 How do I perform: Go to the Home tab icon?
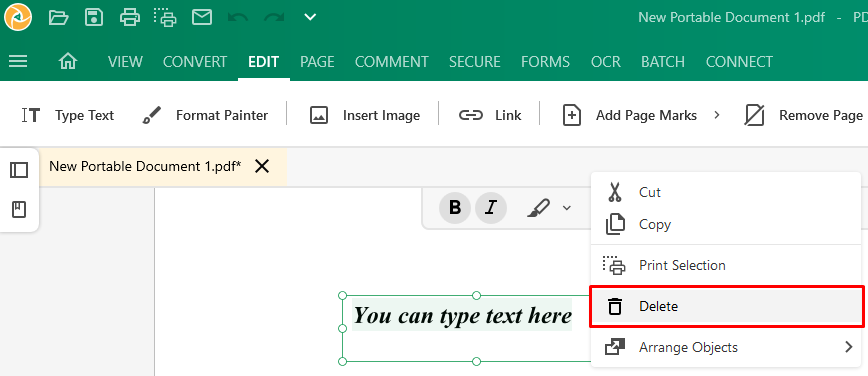68,61
